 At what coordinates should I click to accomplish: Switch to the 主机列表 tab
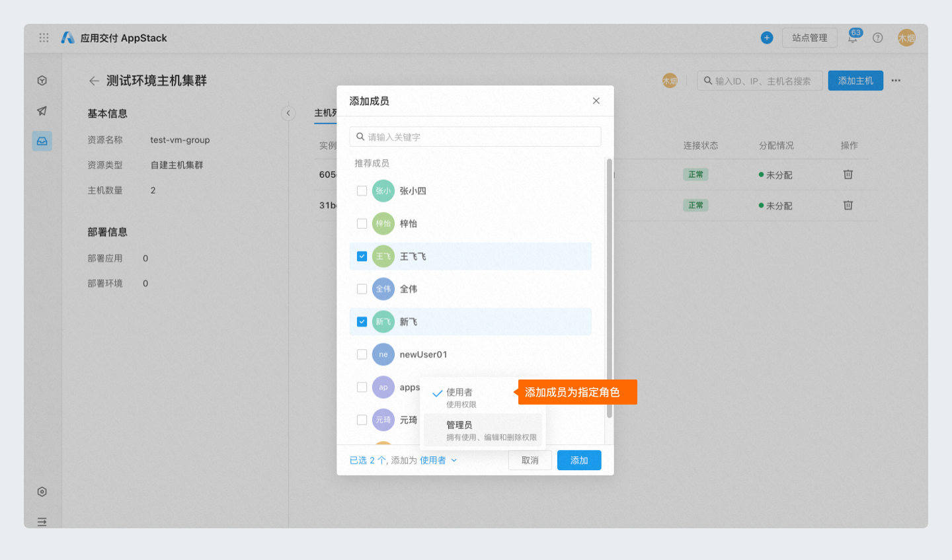[x=325, y=113]
